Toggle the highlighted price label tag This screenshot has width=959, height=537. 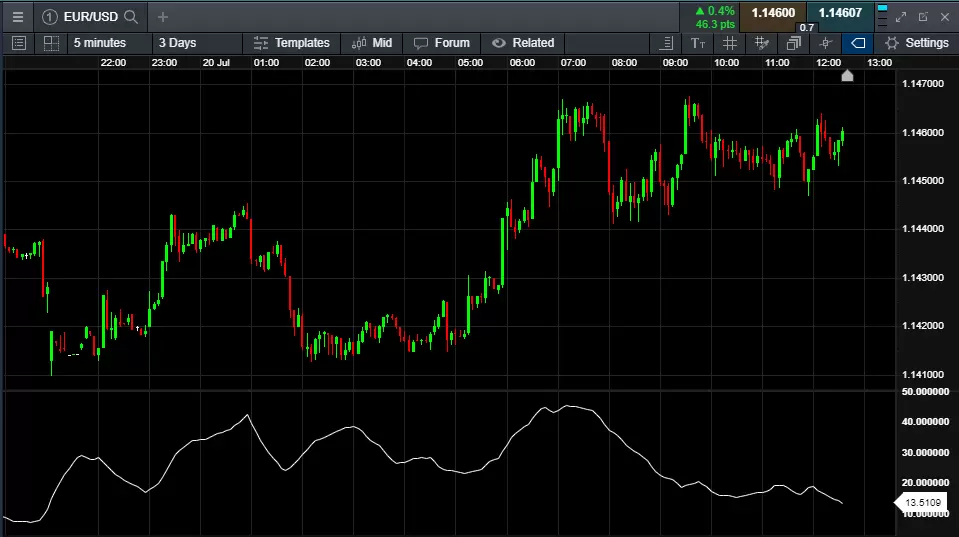[857, 43]
